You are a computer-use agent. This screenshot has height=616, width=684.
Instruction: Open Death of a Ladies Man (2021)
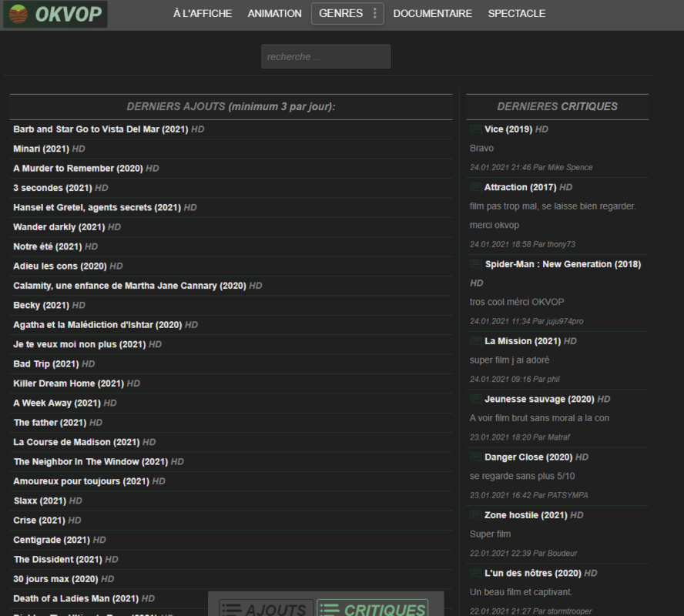(x=76, y=598)
